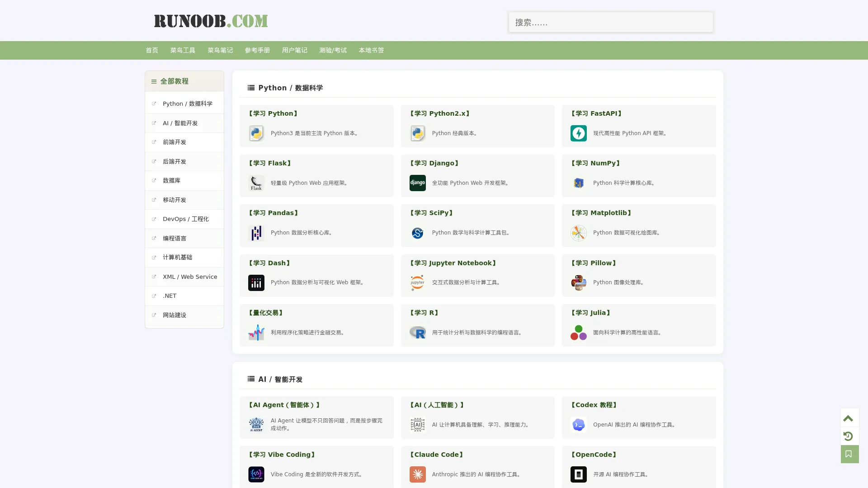Viewport: 868px width, 488px height.
Task: Select AI / 智能开发 in sidebar
Action: (184, 123)
